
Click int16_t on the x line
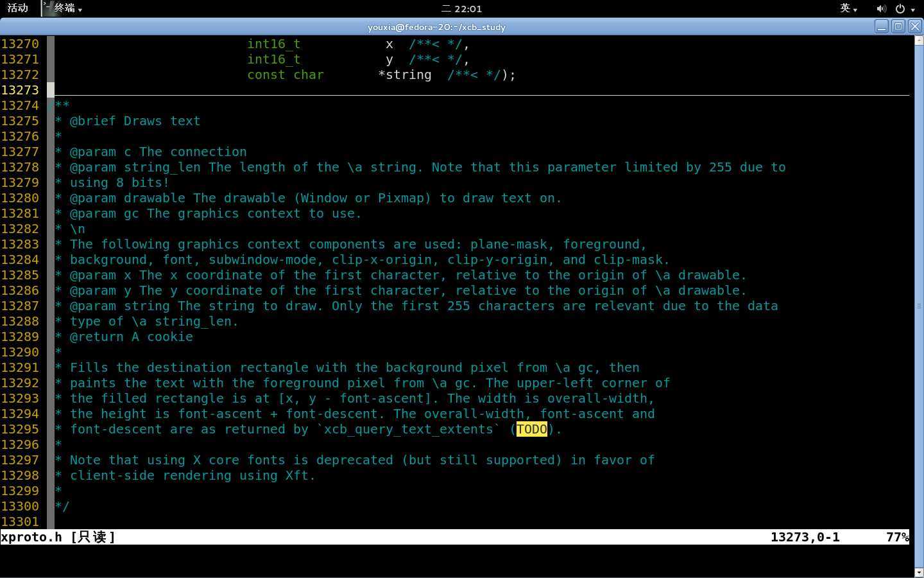274,44
